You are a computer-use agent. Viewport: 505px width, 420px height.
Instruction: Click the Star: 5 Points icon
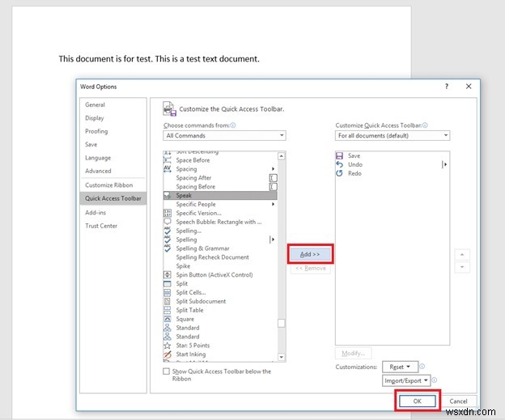(x=168, y=346)
